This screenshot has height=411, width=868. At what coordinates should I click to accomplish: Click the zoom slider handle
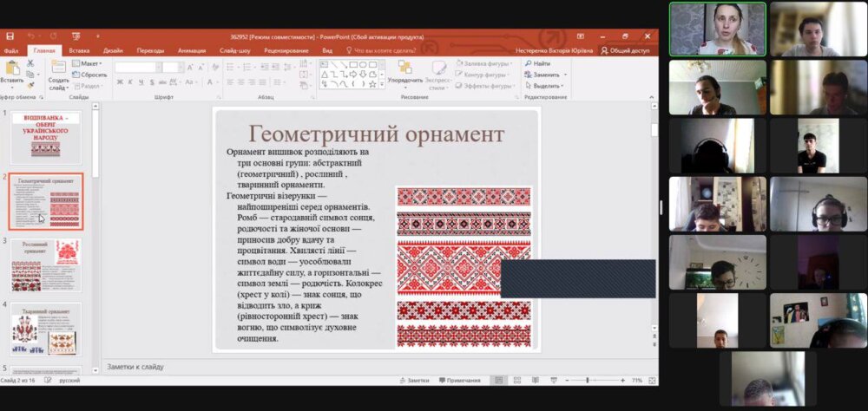click(588, 381)
